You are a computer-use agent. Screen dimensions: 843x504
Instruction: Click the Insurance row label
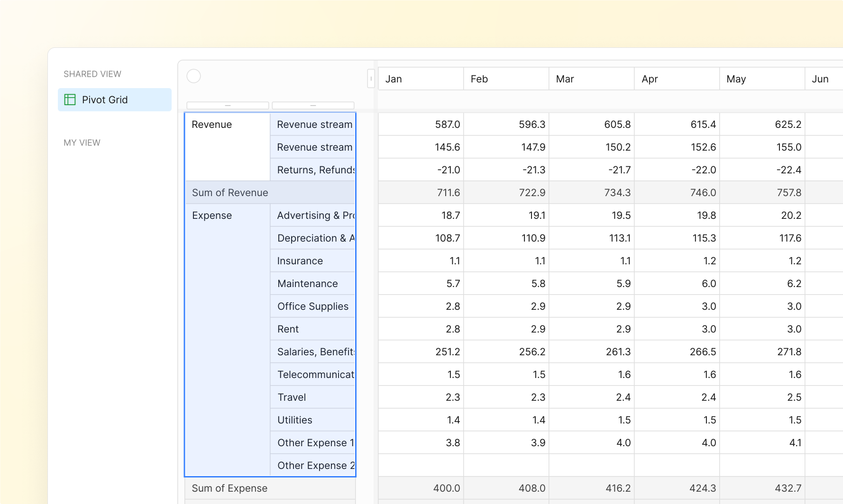[x=313, y=261]
